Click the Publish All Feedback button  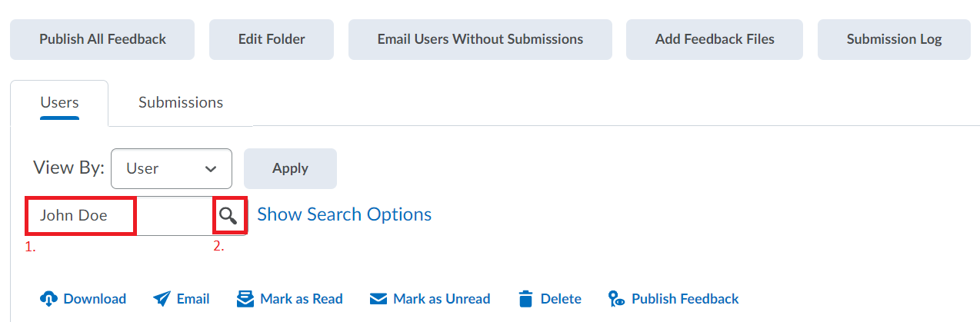pos(102,39)
